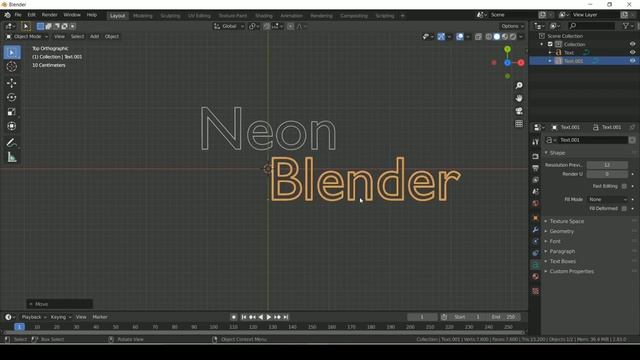The image size is (640, 360).
Task: Select the Scale tool
Action: pos(12,112)
